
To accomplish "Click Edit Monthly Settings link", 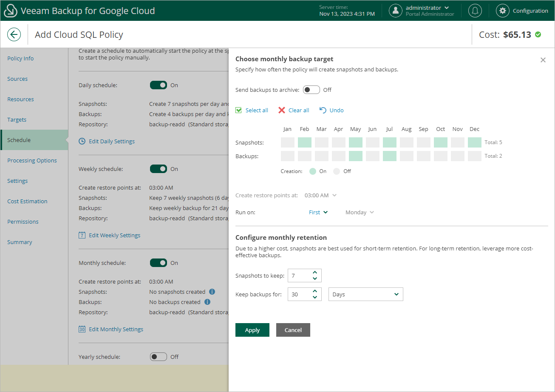I will [116, 329].
